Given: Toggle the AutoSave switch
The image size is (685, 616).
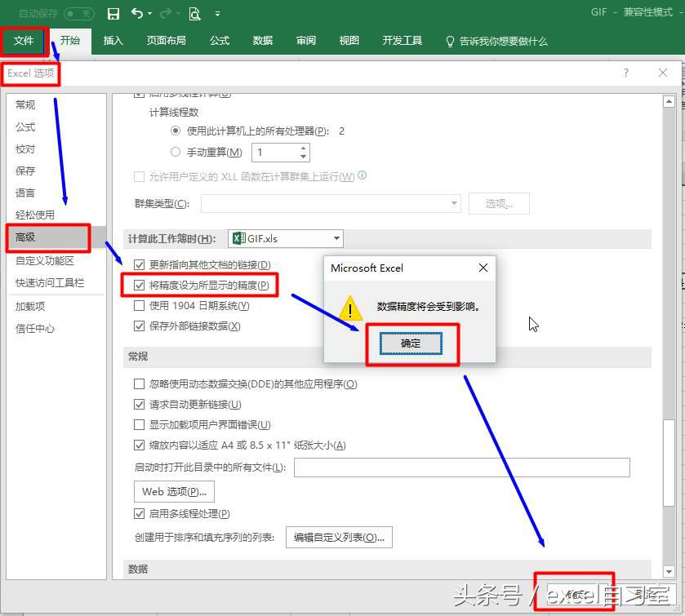Looking at the screenshot, I should [79, 14].
